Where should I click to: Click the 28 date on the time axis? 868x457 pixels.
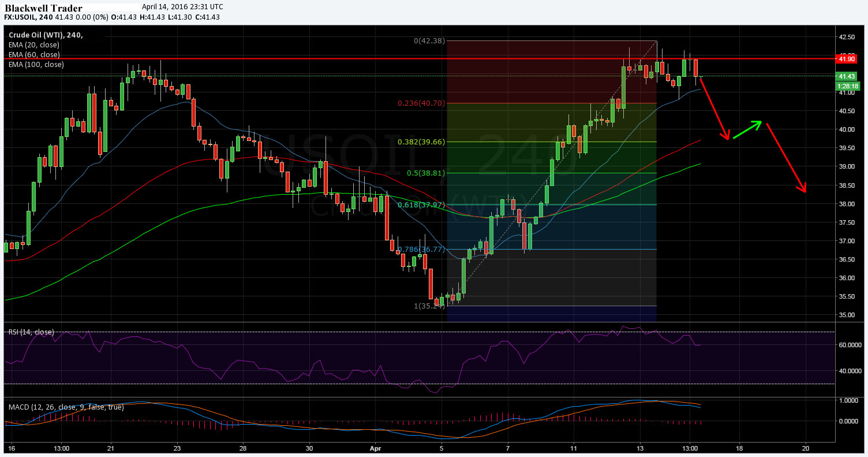click(244, 448)
